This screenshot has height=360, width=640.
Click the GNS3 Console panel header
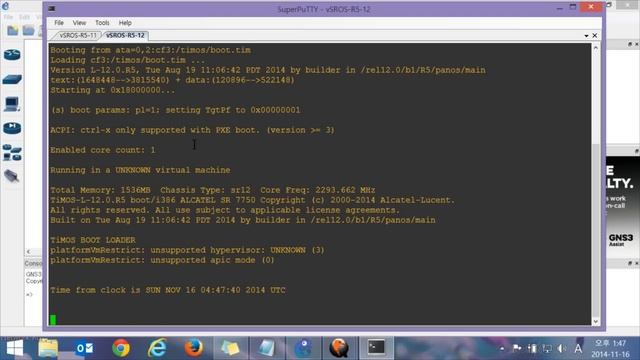(x=33, y=263)
